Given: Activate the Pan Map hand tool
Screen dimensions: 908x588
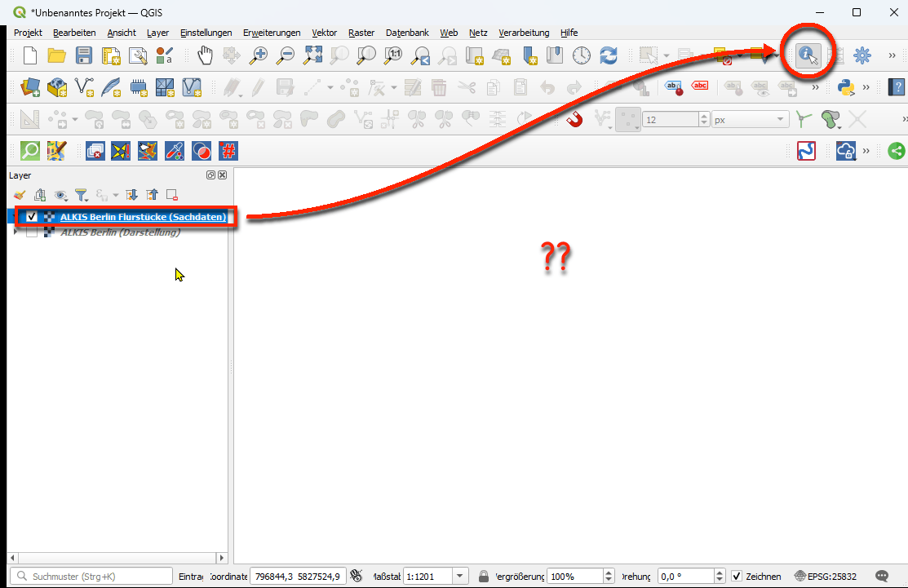Looking at the screenshot, I should [205, 55].
